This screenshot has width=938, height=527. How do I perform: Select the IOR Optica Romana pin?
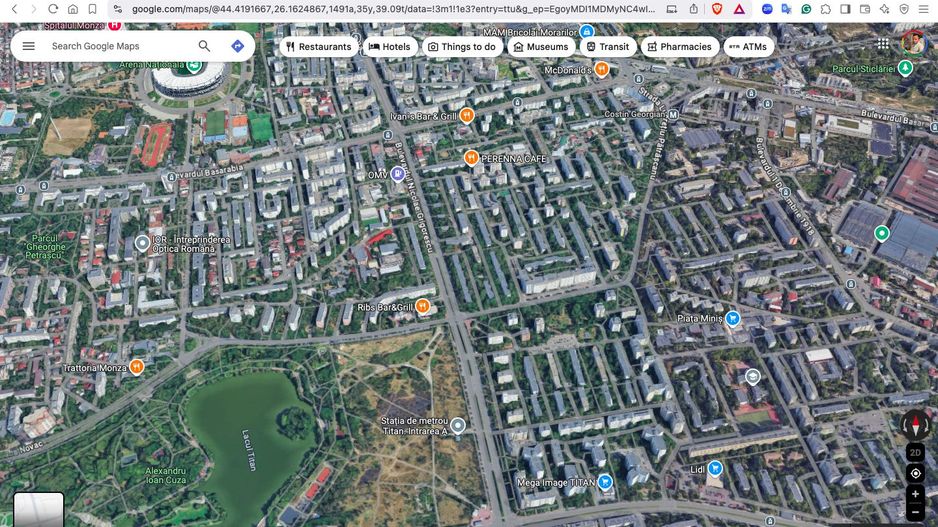tap(142, 243)
